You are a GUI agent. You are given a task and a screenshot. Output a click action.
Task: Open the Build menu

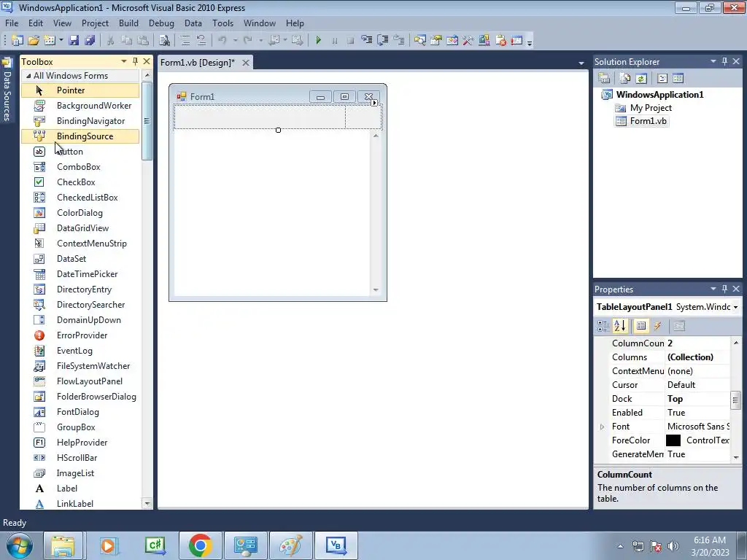pos(128,23)
